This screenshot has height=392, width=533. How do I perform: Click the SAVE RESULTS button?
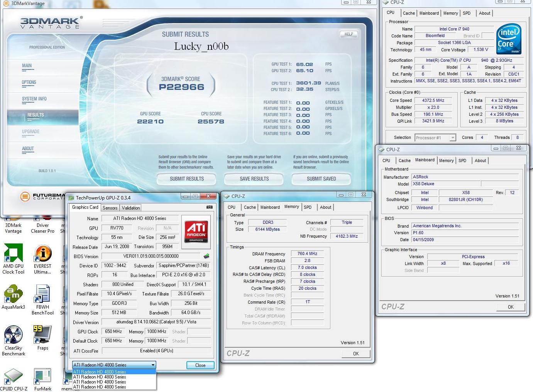(x=254, y=179)
